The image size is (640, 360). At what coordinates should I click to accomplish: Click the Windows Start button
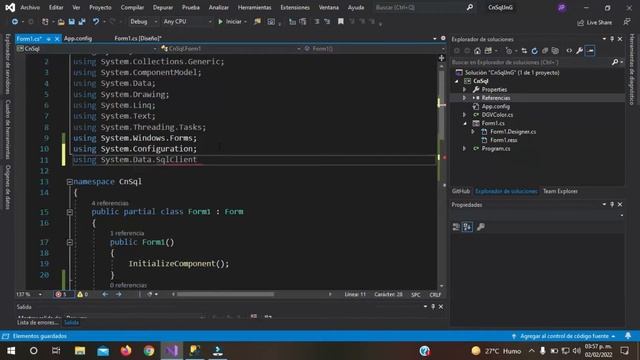[x=11, y=351]
